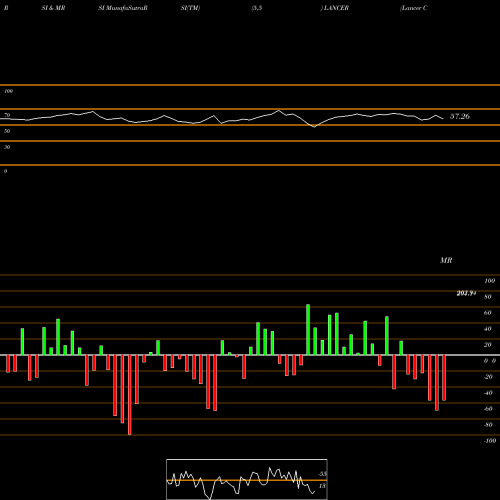Click the 'MR' indicator label
Image resolution: width=500 pixels, height=500 pixels.
(x=446, y=260)
